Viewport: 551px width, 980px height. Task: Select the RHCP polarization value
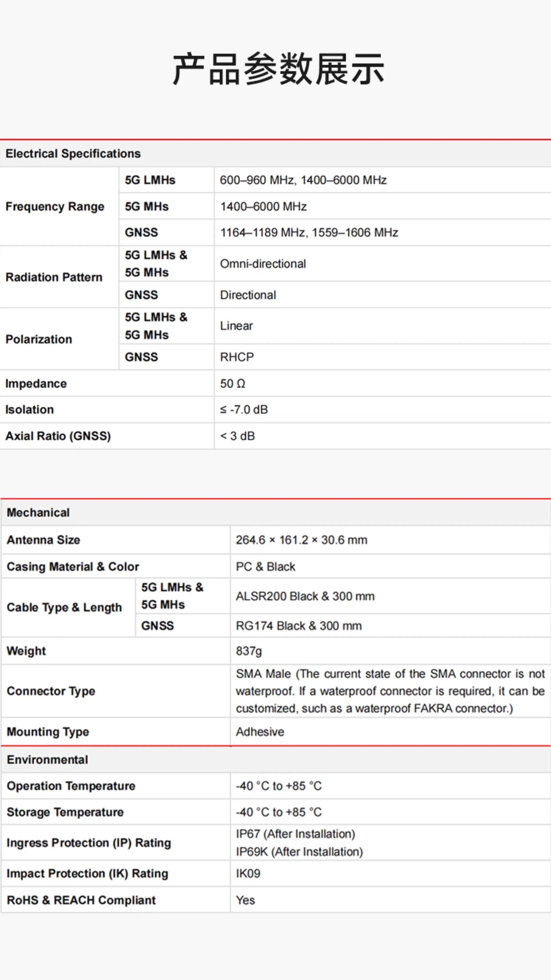(237, 357)
